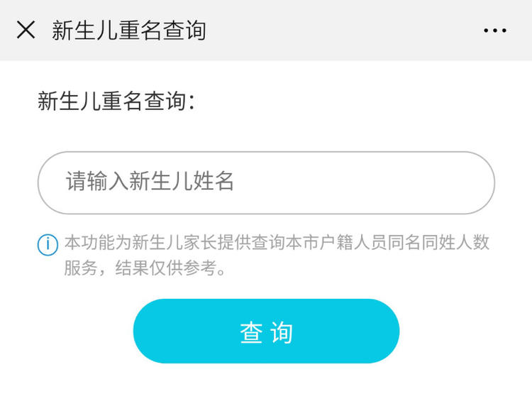Click the right end of the name input box
This screenshot has width=532, height=394.
coord(475,182)
